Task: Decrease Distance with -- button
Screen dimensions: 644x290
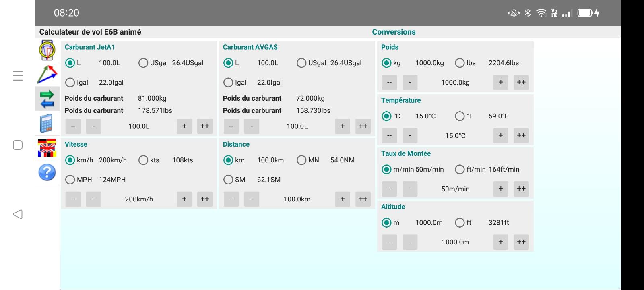Action: 231,199
